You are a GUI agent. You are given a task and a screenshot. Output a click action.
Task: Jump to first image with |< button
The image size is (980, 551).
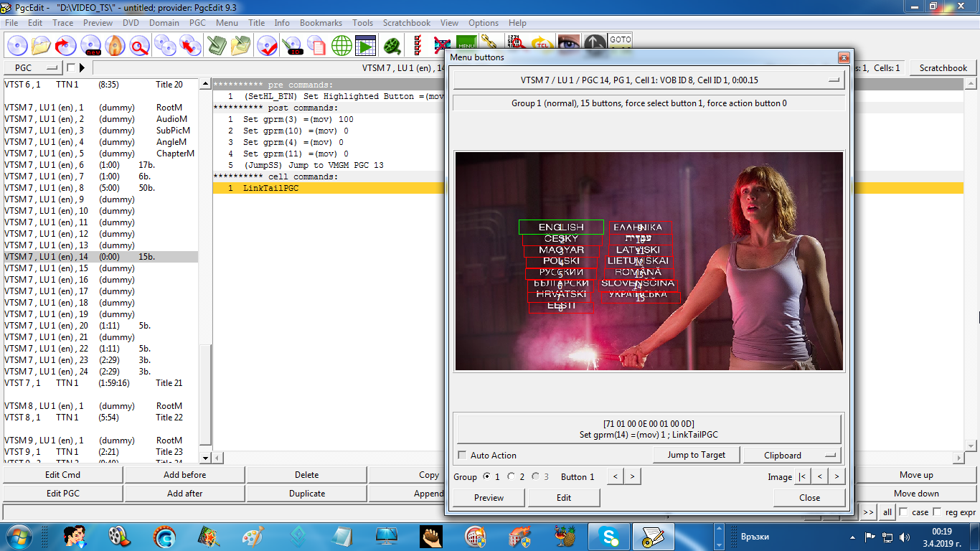(802, 476)
